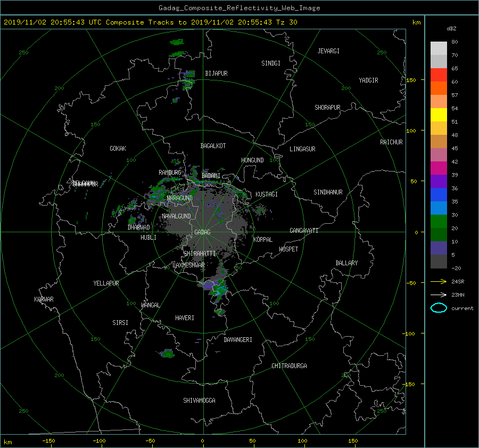Select the red 60-65 dBZ color swatch

439,75
